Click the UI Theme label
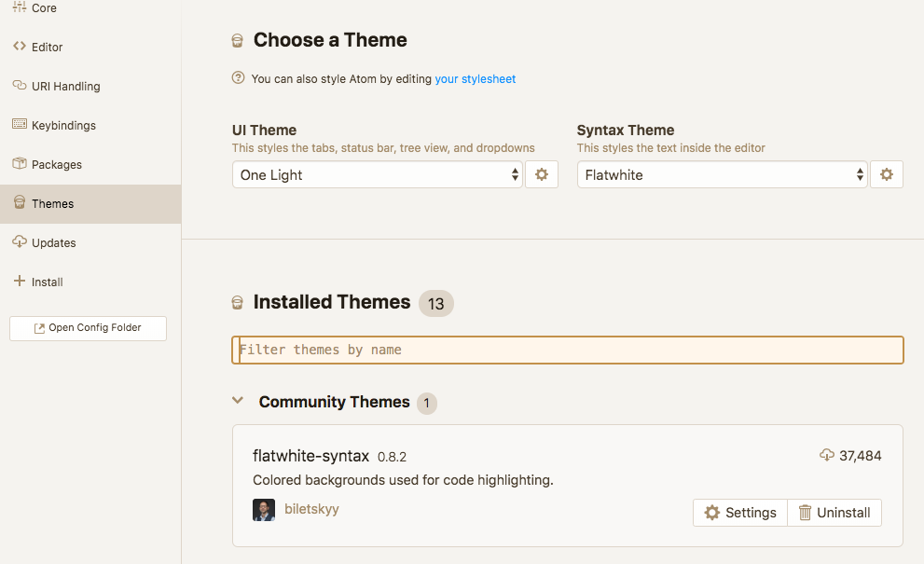The width and height of the screenshot is (924, 564). (264, 131)
